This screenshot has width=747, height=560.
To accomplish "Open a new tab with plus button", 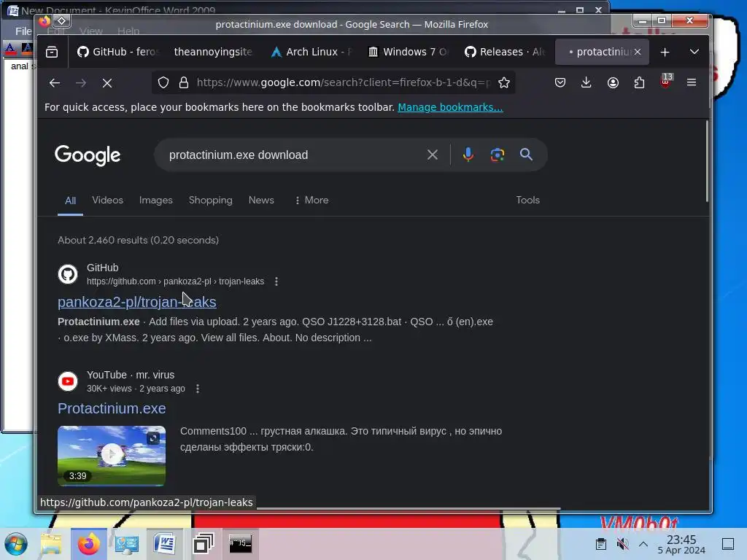I will pyautogui.click(x=665, y=52).
